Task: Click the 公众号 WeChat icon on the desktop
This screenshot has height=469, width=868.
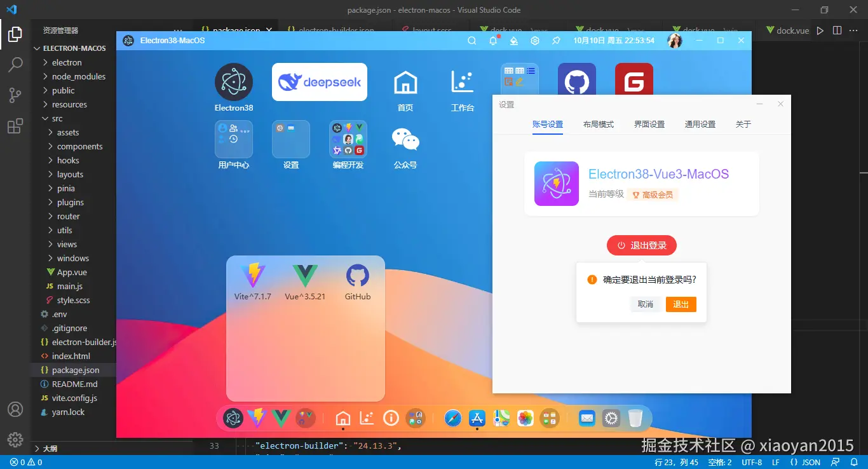Action: click(405, 139)
